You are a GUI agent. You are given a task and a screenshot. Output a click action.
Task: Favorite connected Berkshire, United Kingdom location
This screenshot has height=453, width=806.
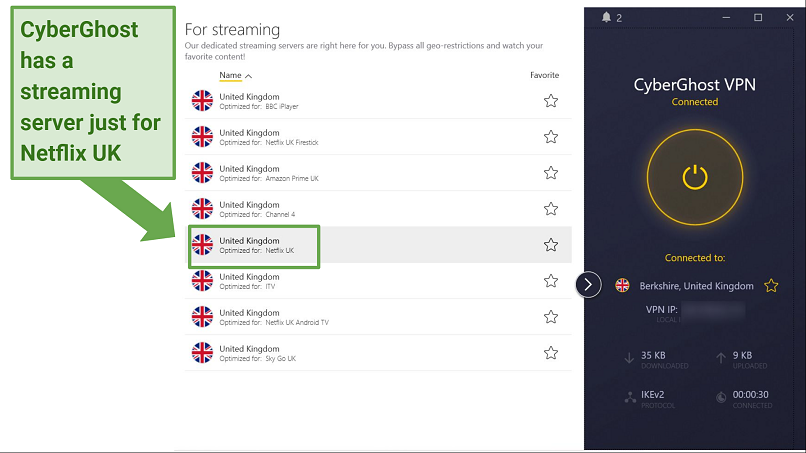[x=771, y=286]
